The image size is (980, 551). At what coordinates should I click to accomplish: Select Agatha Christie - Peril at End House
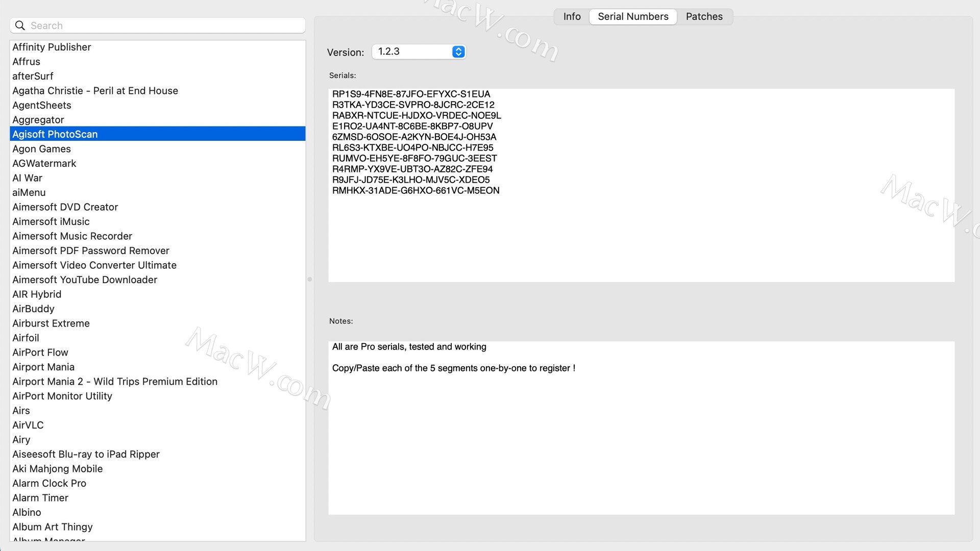pyautogui.click(x=158, y=91)
